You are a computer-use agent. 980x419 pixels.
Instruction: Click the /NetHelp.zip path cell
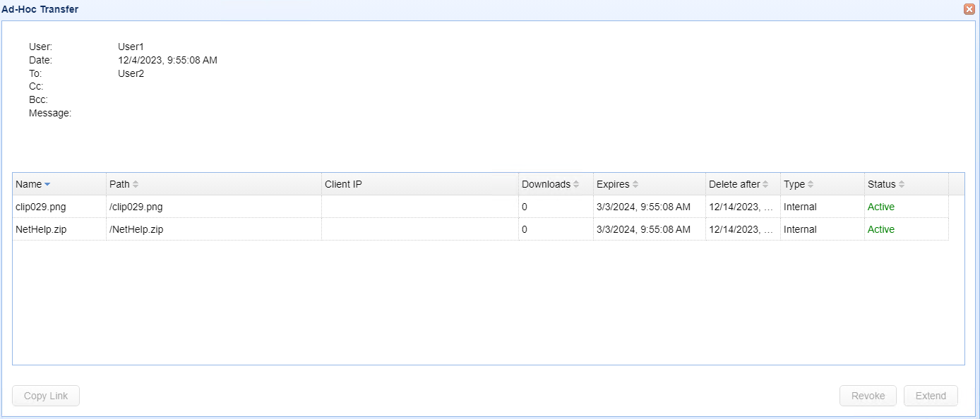point(136,229)
